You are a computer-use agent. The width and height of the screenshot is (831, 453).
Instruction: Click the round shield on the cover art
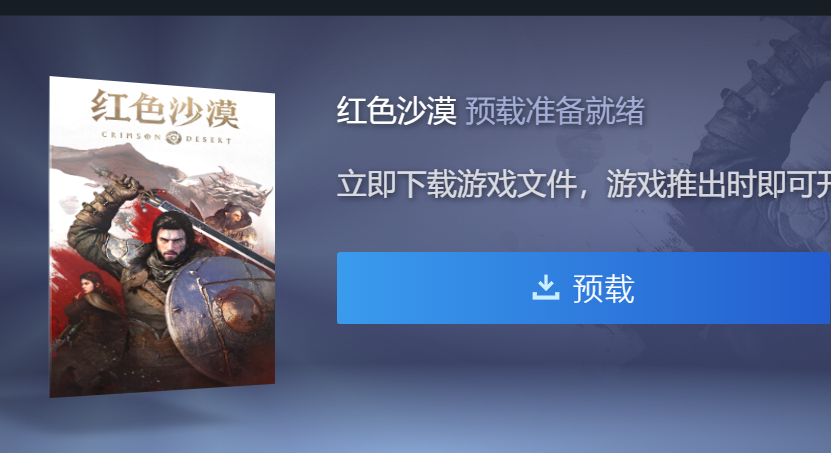point(220,317)
